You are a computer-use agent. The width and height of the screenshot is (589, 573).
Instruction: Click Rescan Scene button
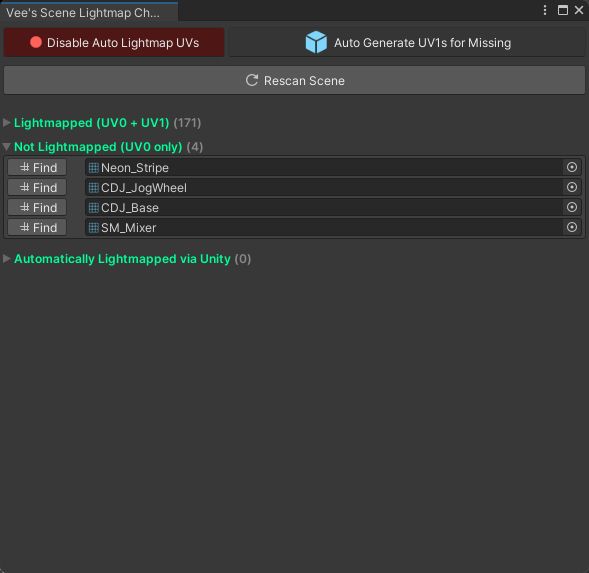294,80
